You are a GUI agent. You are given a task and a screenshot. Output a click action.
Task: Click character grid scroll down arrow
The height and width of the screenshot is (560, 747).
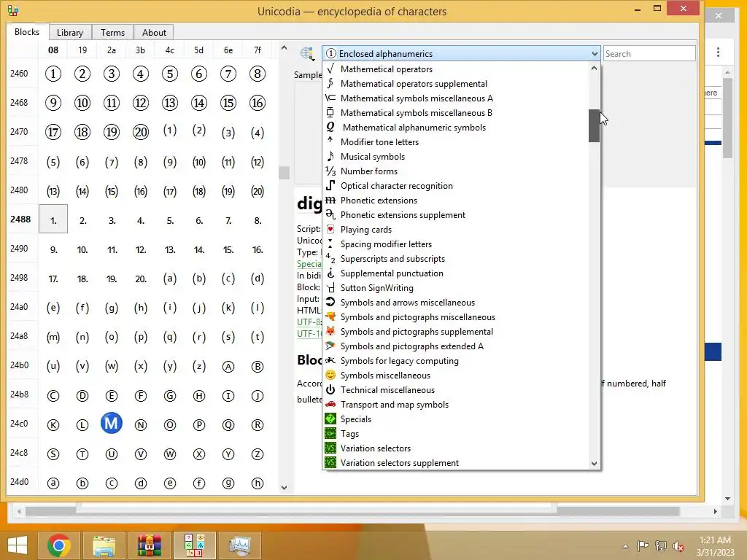(284, 488)
